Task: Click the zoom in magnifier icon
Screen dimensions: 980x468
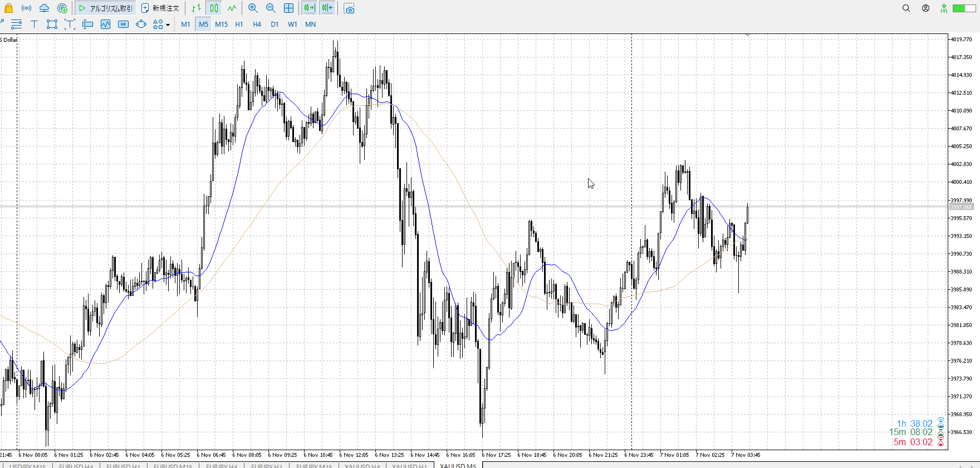Action: coord(253,8)
